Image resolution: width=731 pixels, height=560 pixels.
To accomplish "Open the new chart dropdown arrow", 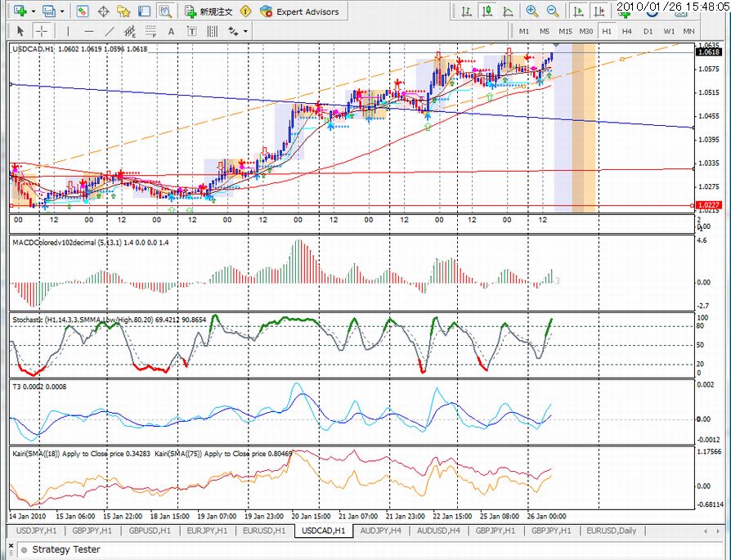I will (x=33, y=11).
